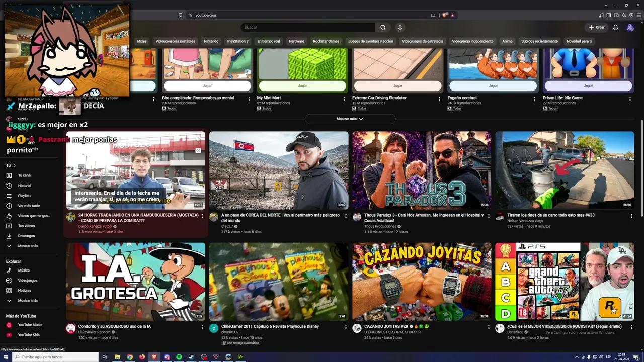
Task: Toggle the browser sidebar panel icon
Action: 609,15
